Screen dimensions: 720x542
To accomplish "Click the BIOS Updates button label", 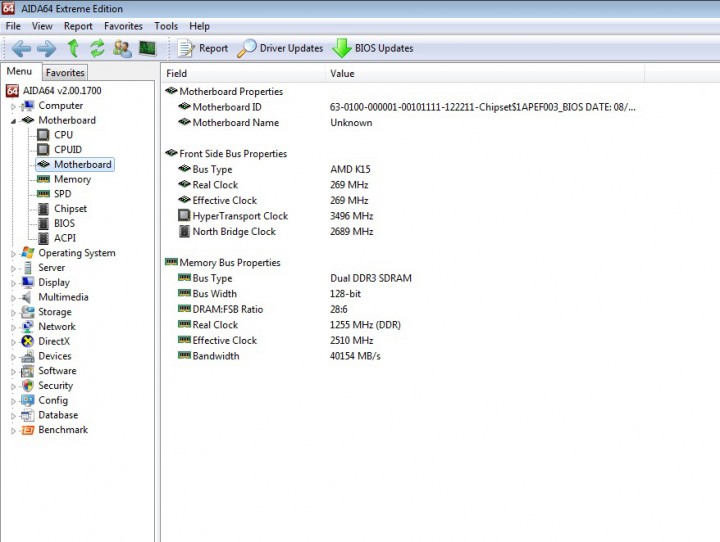I will click(x=384, y=48).
